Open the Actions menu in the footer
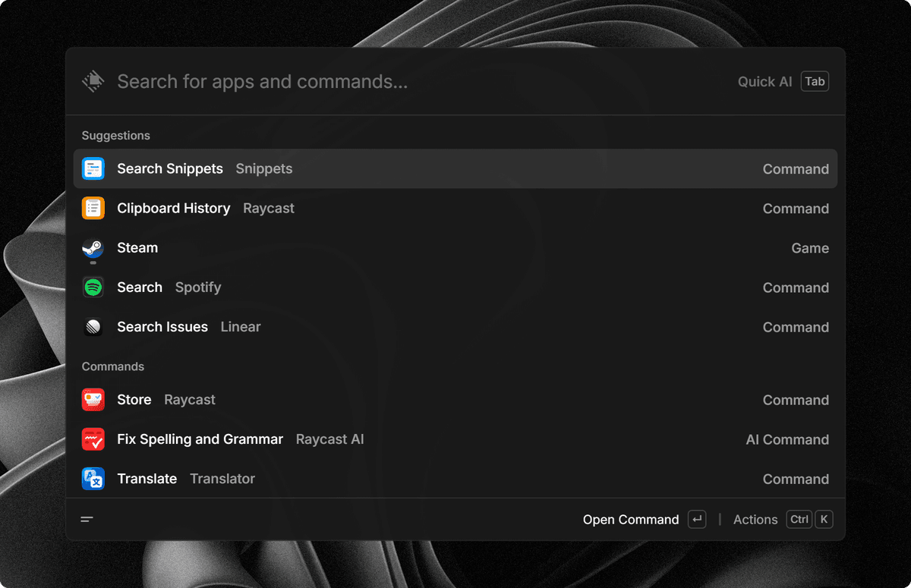Image resolution: width=911 pixels, height=588 pixels. (755, 520)
